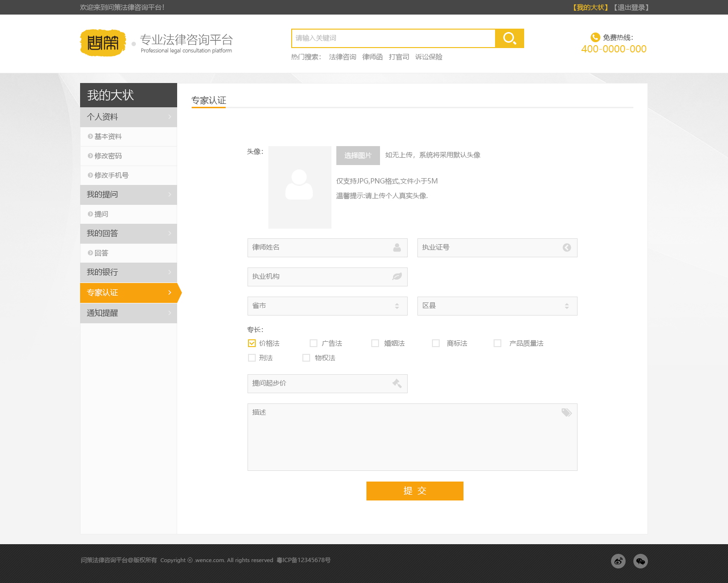Check the 刑法 checkbox
728x583 pixels.
coord(252,358)
